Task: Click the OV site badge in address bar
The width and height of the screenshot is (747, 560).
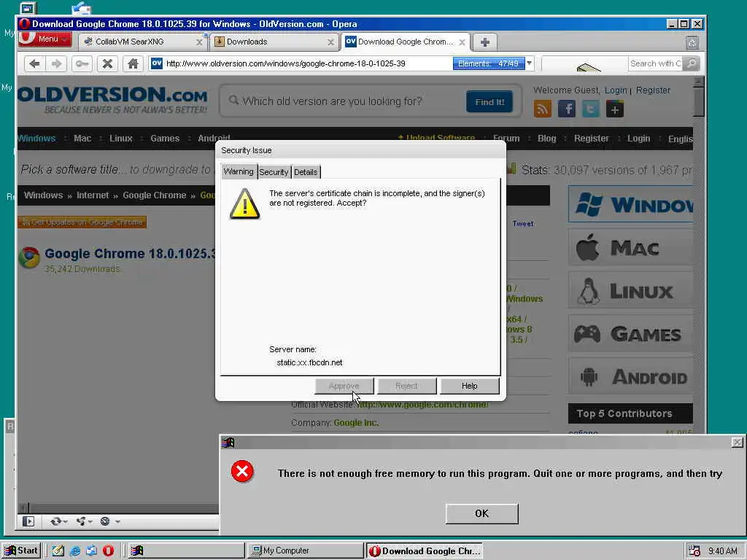Action: click(x=157, y=63)
